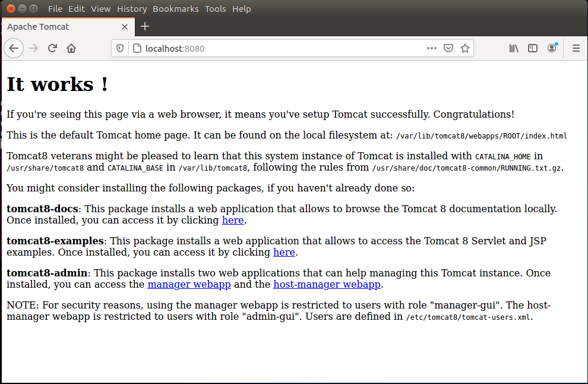Open the History menu
Viewport: 588px width, 384px height.
pyautogui.click(x=132, y=9)
